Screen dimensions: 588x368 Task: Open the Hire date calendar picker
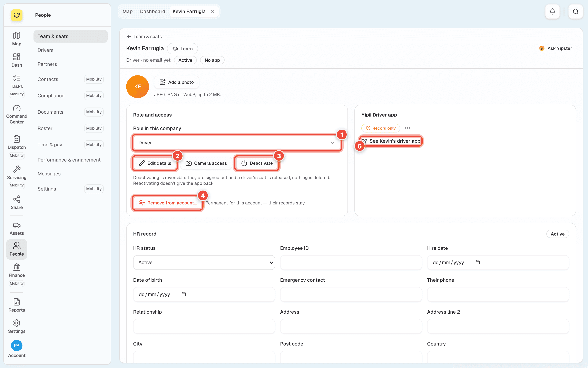[478, 262]
